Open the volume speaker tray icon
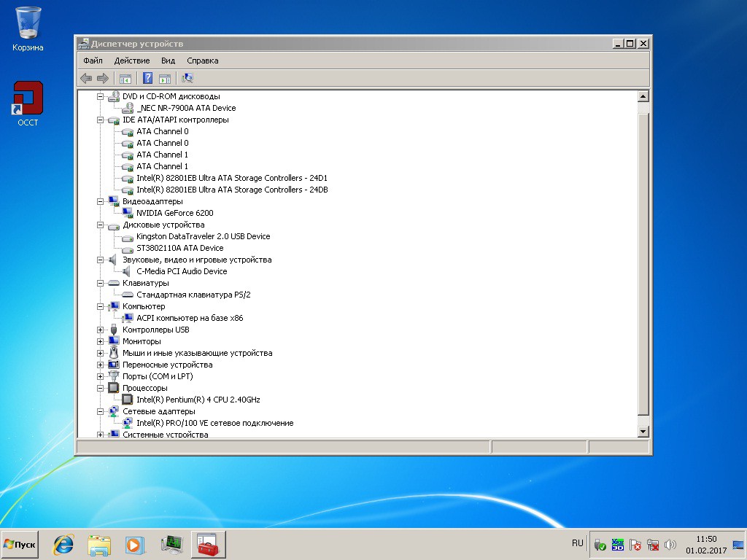 (x=670, y=544)
